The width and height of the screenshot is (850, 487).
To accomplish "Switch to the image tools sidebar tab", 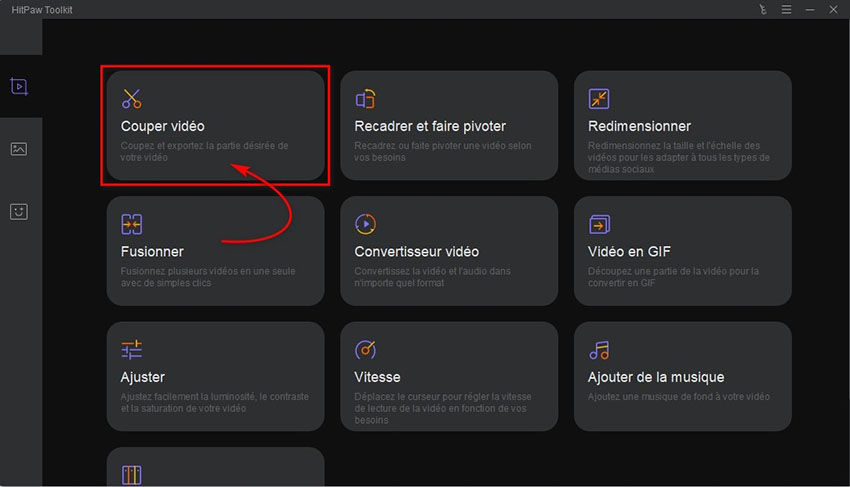I will click(19, 149).
